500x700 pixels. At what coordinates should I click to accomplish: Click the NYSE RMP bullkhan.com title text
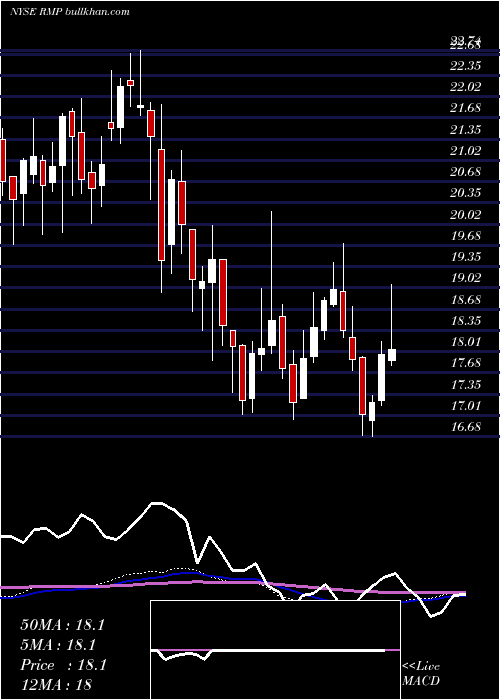point(70,12)
